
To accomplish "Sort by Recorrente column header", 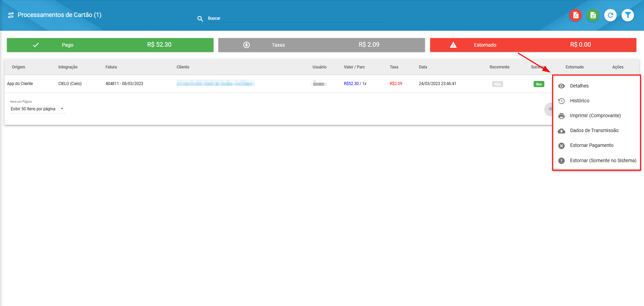I will (x=499, y=67).
